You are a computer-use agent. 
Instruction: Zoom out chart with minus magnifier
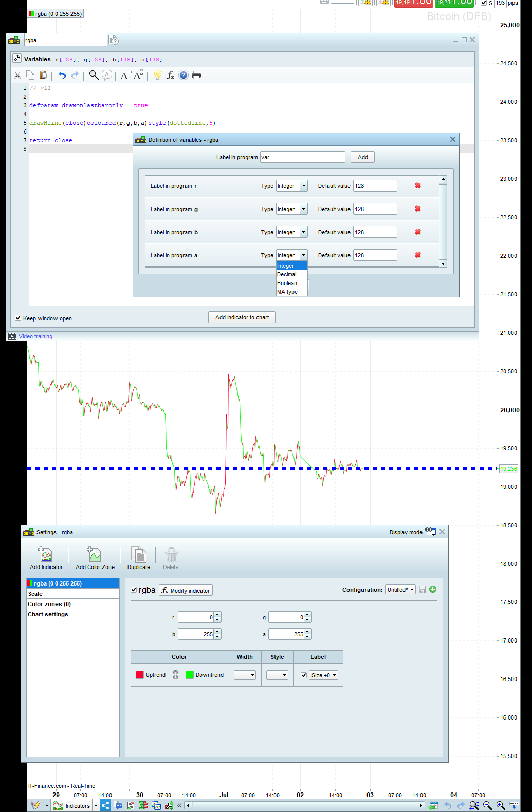tap(487, 806)
